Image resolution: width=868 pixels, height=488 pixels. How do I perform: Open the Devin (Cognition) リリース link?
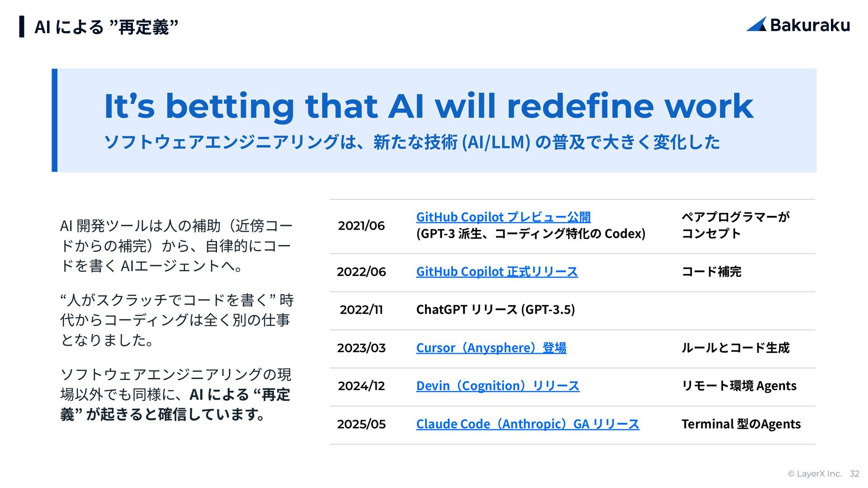click(x=497, y=386)
